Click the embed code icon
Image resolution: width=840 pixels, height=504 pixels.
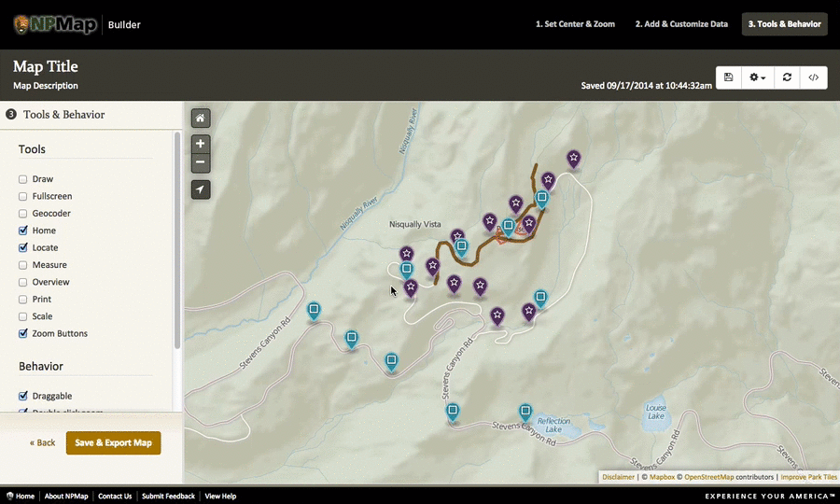tap(813, 77)
